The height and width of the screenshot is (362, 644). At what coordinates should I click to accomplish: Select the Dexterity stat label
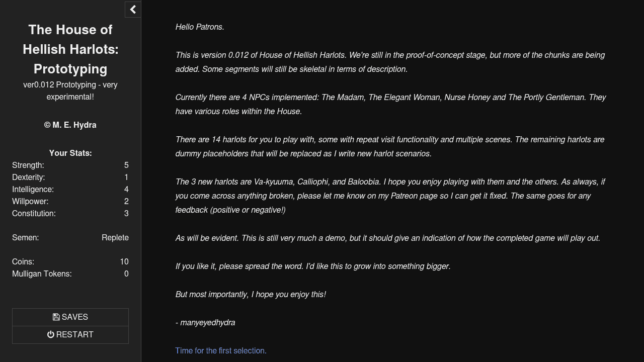point(29,177)
